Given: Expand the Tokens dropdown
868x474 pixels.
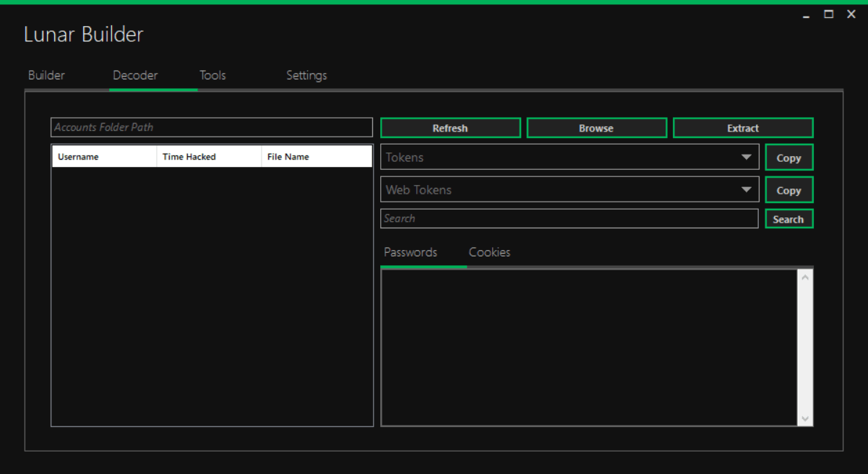Looking at the screenshot, I should pos(746,158).
